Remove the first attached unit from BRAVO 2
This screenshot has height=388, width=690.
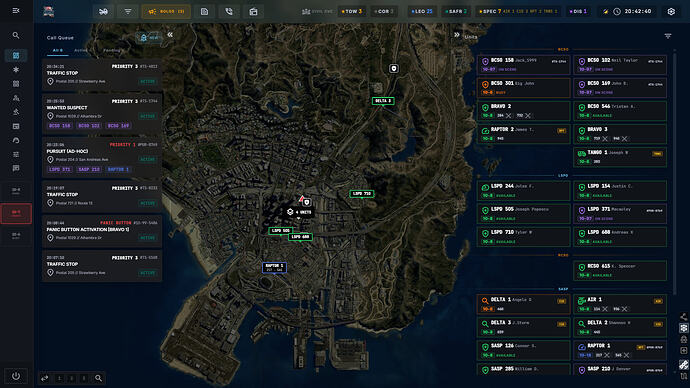[x=509, y=116]
